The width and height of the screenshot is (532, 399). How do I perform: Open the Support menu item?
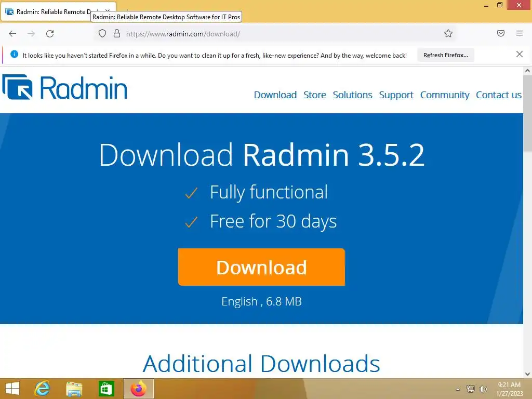[x=396, y=95]
